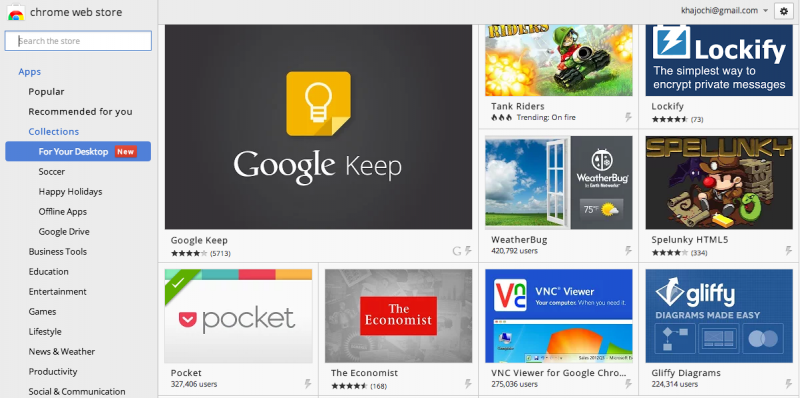Click the 'Tank Riders' title text
The width and height of the screenshot is (800, 398).
(518, 107)
